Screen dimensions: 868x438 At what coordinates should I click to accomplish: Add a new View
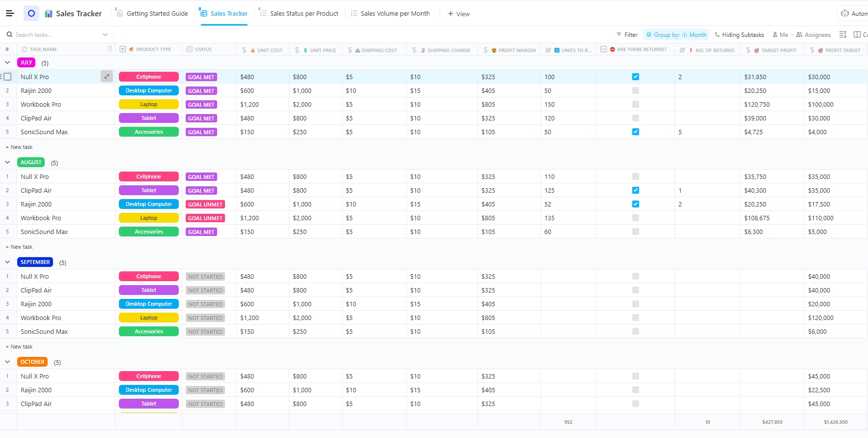pos(459,14)
